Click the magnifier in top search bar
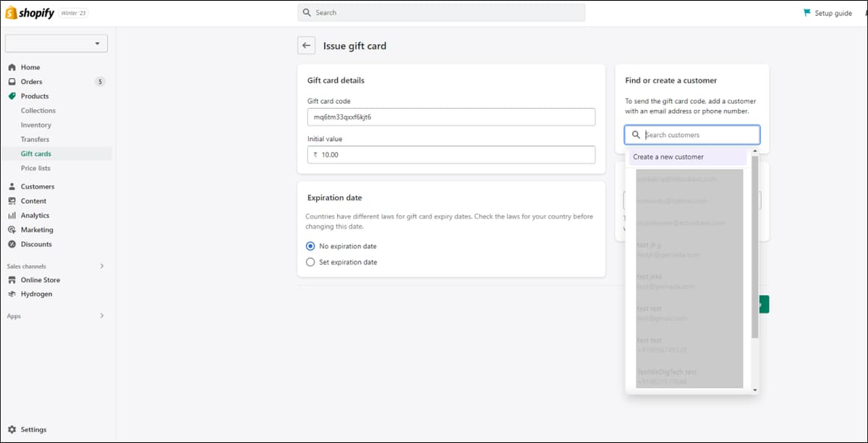Screen dimensions: 868x443 tap(307, 13)
